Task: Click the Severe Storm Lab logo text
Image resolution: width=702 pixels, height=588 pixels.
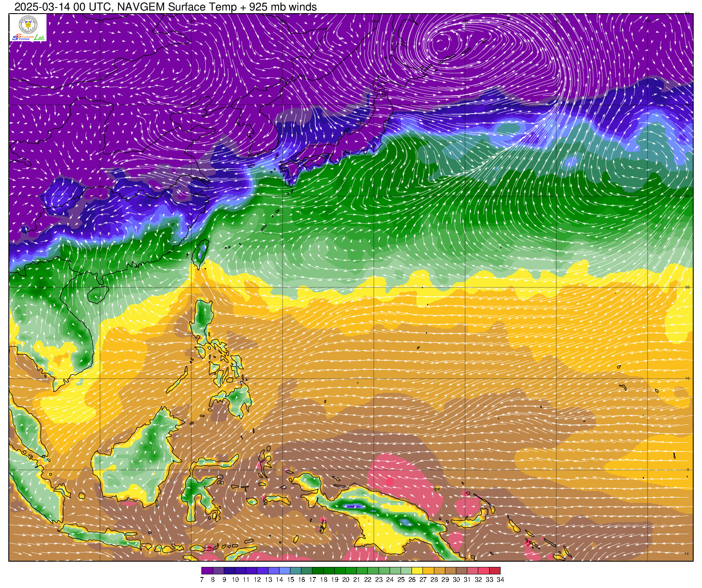Action: click(x=28, y=37)
